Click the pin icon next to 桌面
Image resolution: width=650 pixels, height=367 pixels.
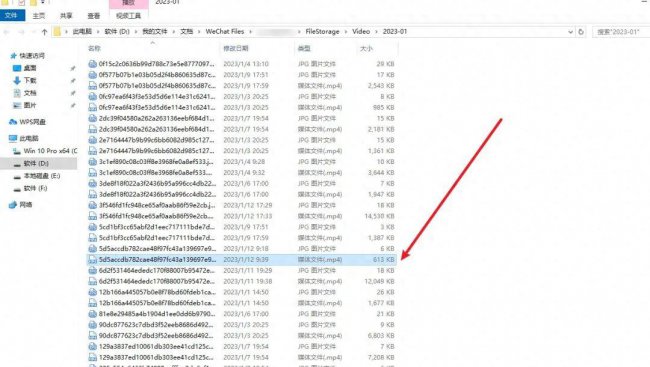(x=73, y=68)
